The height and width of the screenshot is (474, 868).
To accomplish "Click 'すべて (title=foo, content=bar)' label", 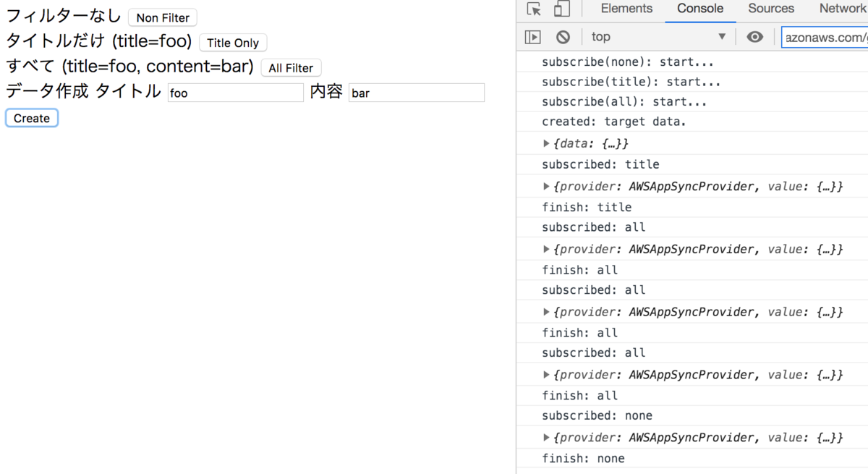I will (130, 67).
